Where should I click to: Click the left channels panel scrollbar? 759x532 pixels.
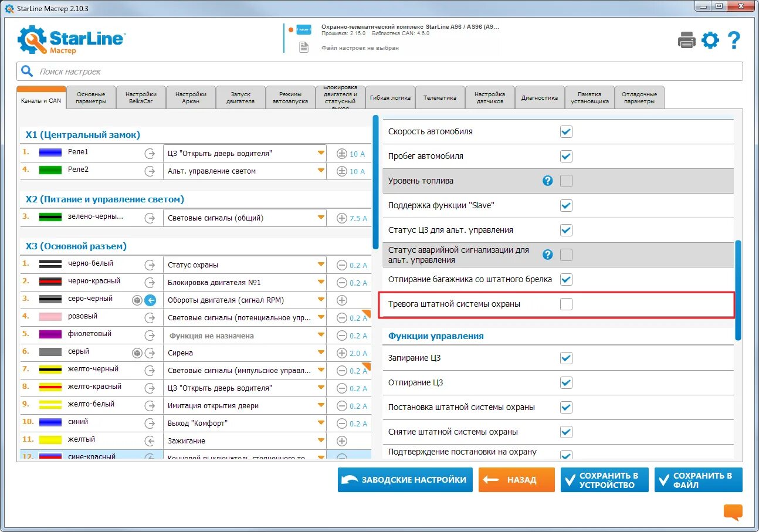click(375, 182)
